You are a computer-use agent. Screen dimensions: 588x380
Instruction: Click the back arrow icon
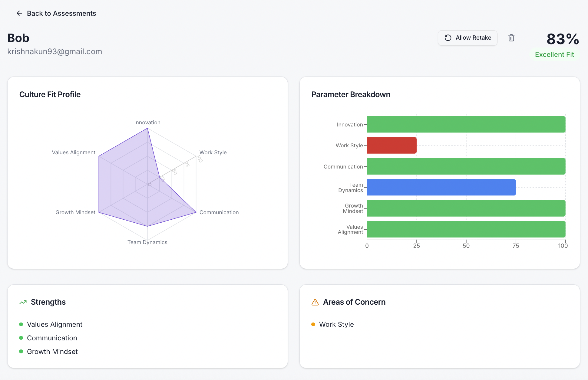click(x=19, y=13)
